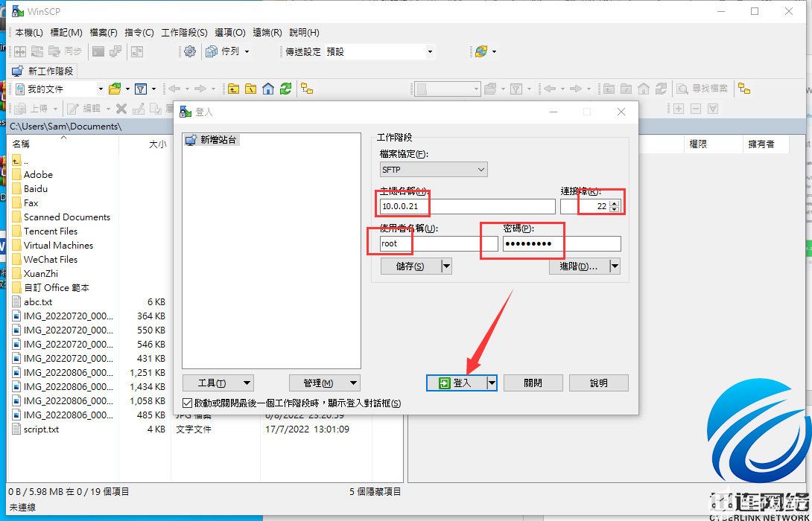Open the 選項(O) menu
This screenshot has width=812, height=521.
pyautogui.click(x=230, y=33)
